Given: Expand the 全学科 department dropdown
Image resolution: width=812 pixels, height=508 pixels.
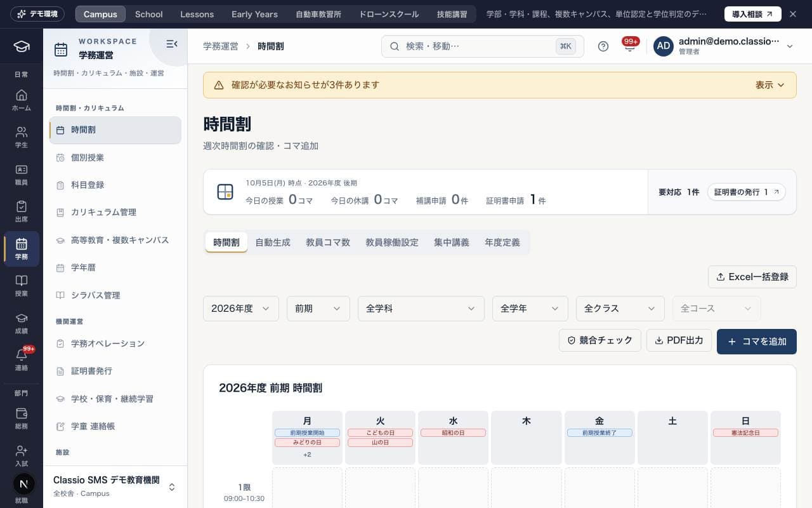Looking at the screenshot, I should click(421, 309).
